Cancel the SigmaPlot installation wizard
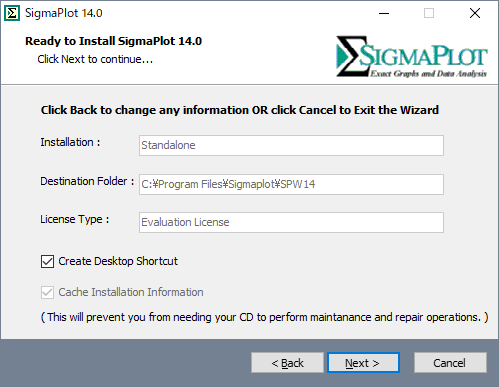Image resolution: width=499 pixels, height=387 pixels. [x=450, y=362]
